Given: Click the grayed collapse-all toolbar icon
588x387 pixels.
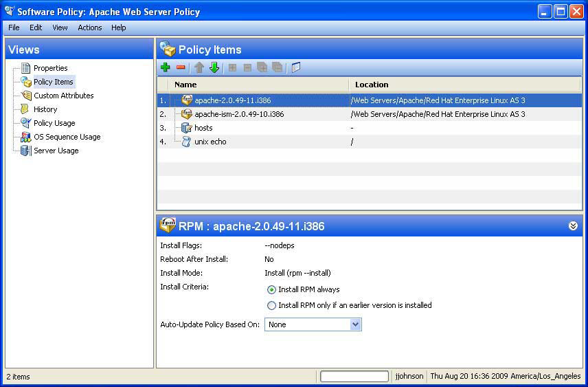Looking at the screenshot, I should click(277, 67).
